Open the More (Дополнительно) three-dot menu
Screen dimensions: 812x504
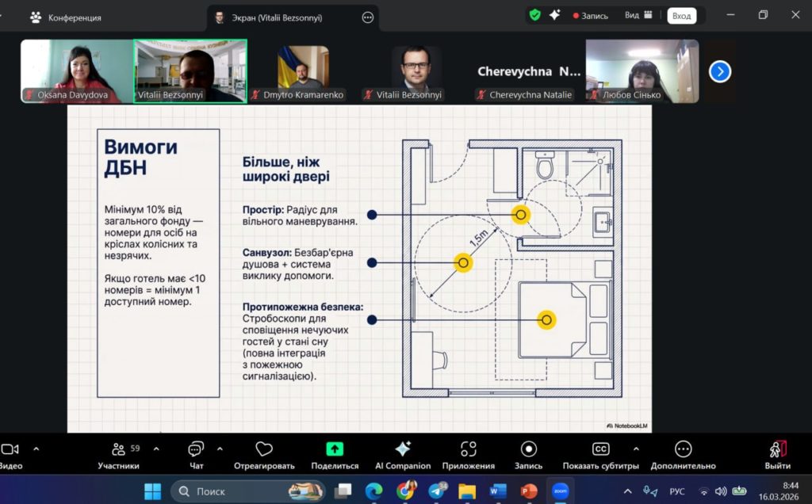coord(683,449)
